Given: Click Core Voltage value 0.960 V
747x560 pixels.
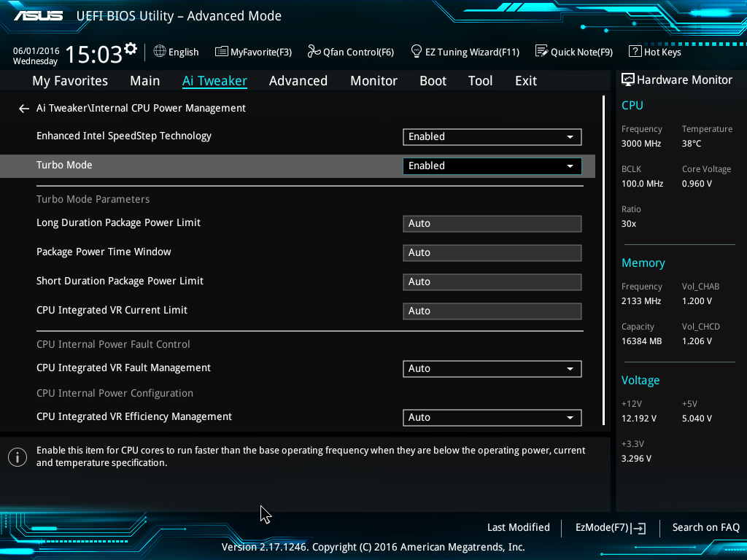Looking at the screenshot, I should tap(697, 184).
